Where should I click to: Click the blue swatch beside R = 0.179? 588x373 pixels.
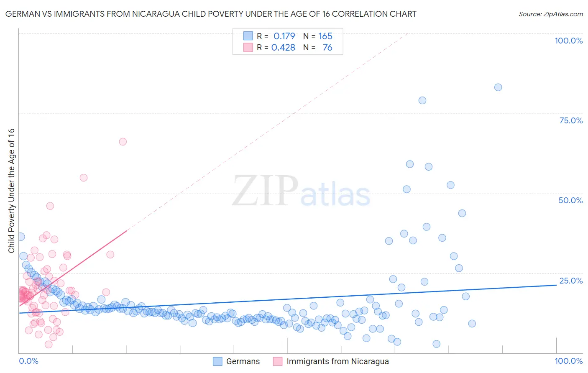pyautogui.click(x=248, y=36)
